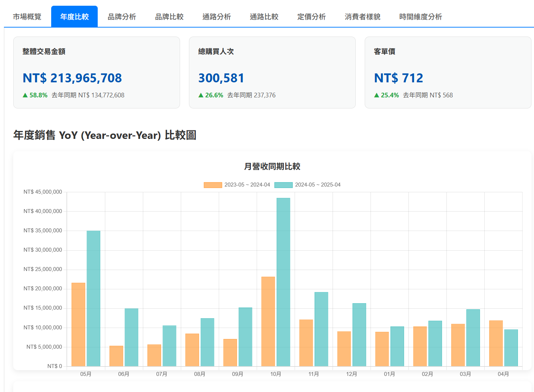Click the 10月 axis label
The width and height of the screenshot is (534, 392).
(276, 374)
